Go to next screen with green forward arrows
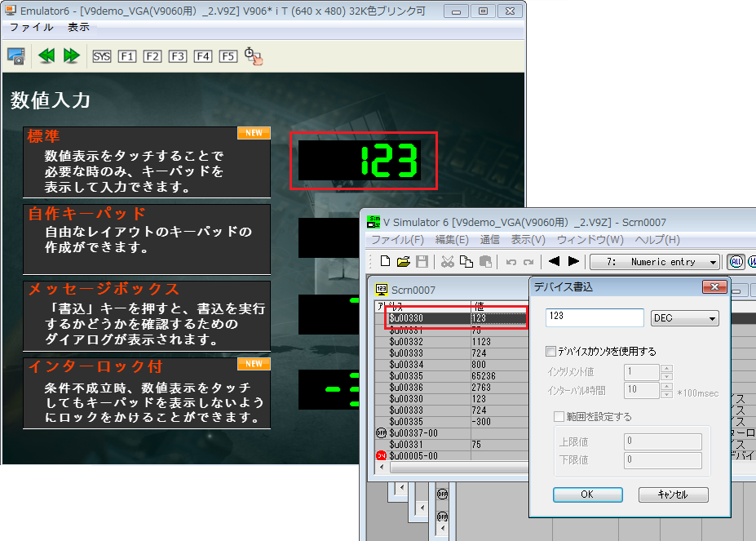This screenshot has height=541, width=756. click(71, 55)
